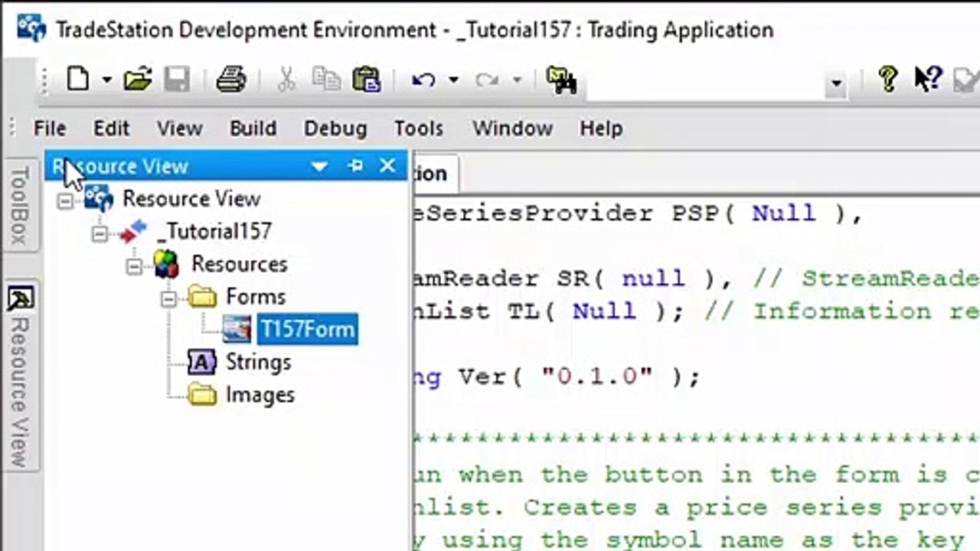980x551 pixels.
Task: Open the Help menu
Action: (x=601, y=129)
